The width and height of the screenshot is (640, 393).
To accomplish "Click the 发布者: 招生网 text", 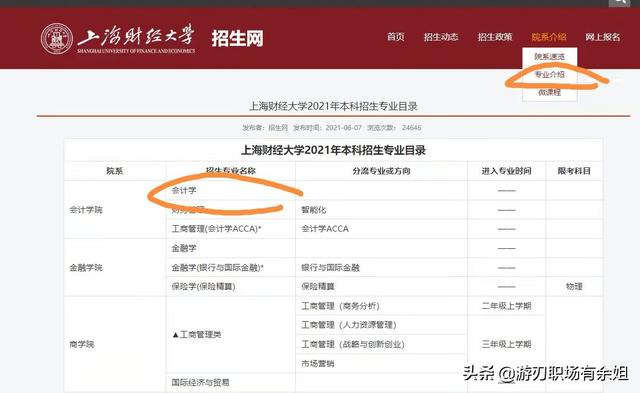I will [265, 128].
